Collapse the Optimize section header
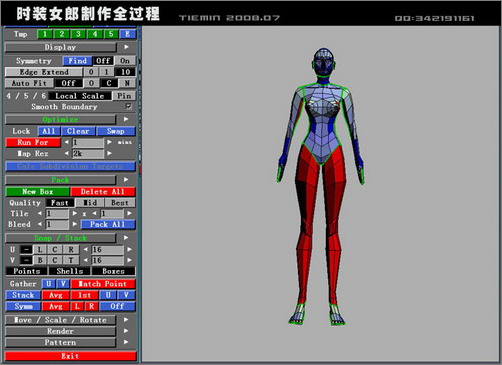502x365 pixels. point(60,119)
